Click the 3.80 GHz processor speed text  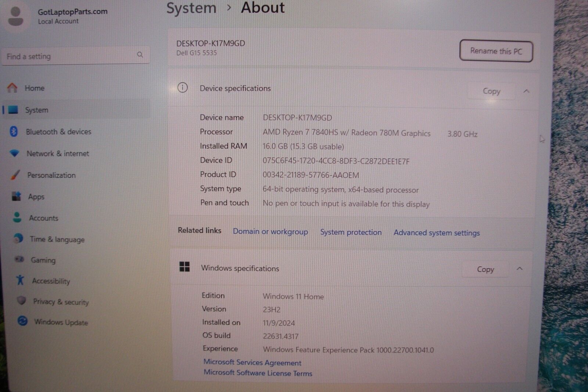[462, 134]
